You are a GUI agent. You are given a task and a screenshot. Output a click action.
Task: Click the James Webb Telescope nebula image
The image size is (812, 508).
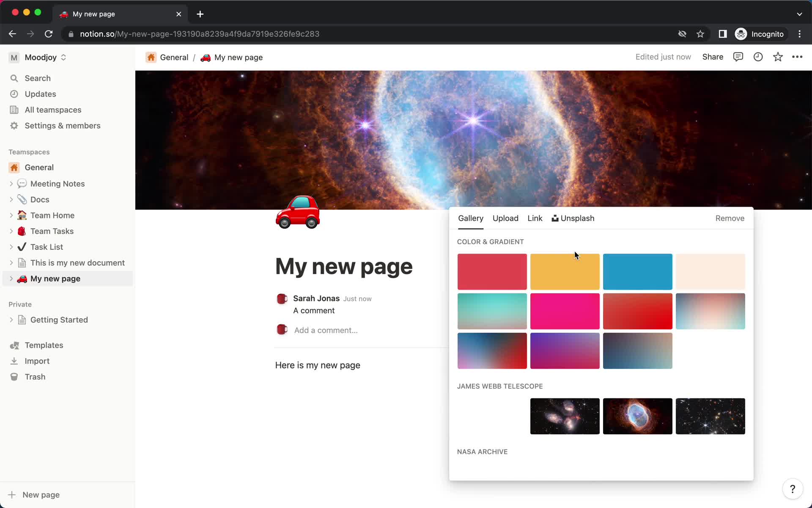pyautogui.click(x=637, y=416)
